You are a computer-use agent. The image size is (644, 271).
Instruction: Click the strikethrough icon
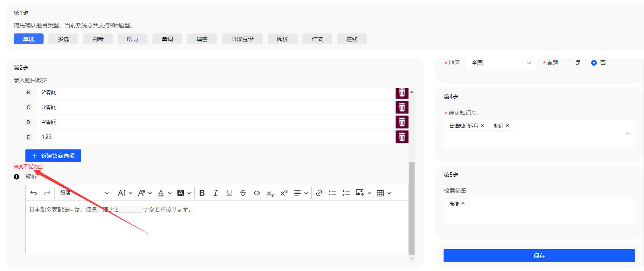tap(243, 193)
